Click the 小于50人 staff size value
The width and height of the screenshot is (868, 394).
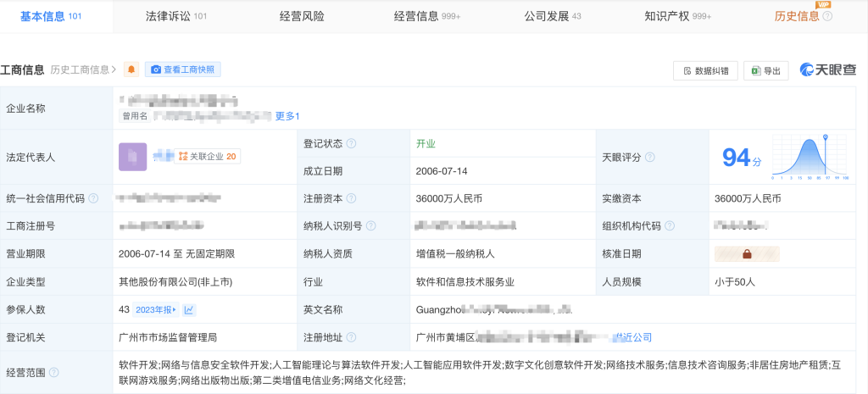(735, 281)
